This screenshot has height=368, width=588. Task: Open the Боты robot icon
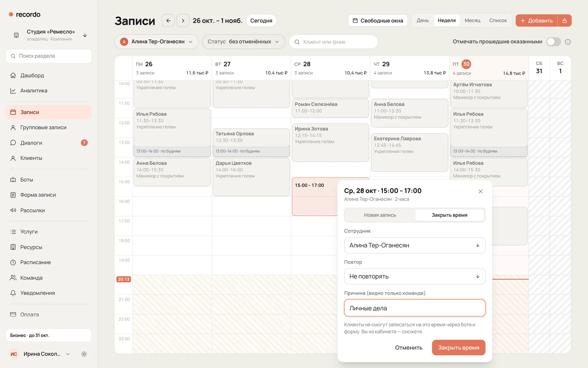point(13,180)
